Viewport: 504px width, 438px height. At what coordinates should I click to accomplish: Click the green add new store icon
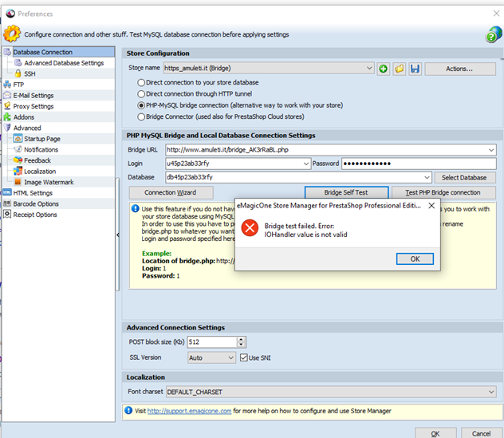coord(383,69)
